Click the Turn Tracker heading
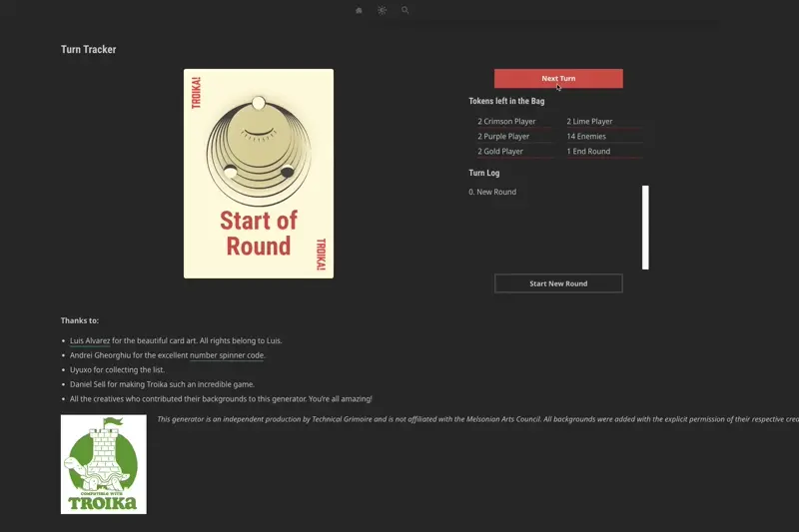799x532 pixels. click(89, 49)
